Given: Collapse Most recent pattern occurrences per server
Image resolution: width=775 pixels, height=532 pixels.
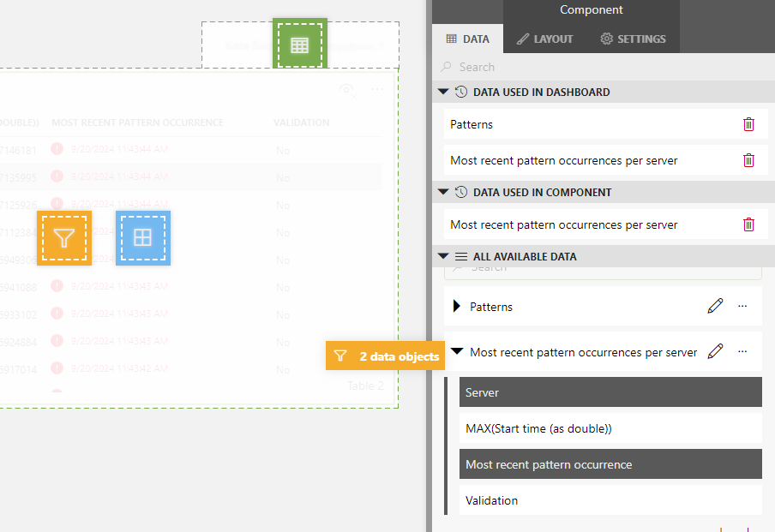Looking at the screenshot, I should coord(457,351).
